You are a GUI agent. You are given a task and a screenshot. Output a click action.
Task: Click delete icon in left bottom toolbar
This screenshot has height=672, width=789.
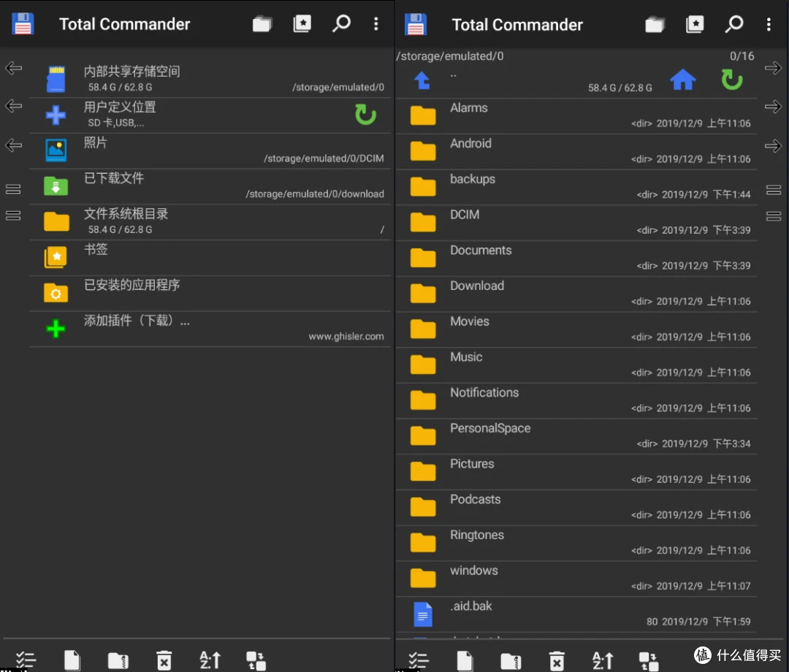click(x=164, y=660)
